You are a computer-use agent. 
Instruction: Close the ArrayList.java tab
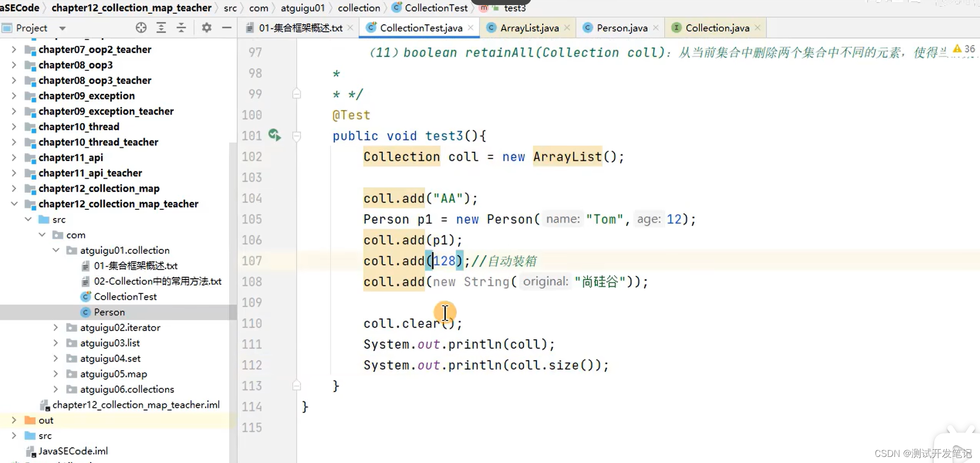point(567,28)
